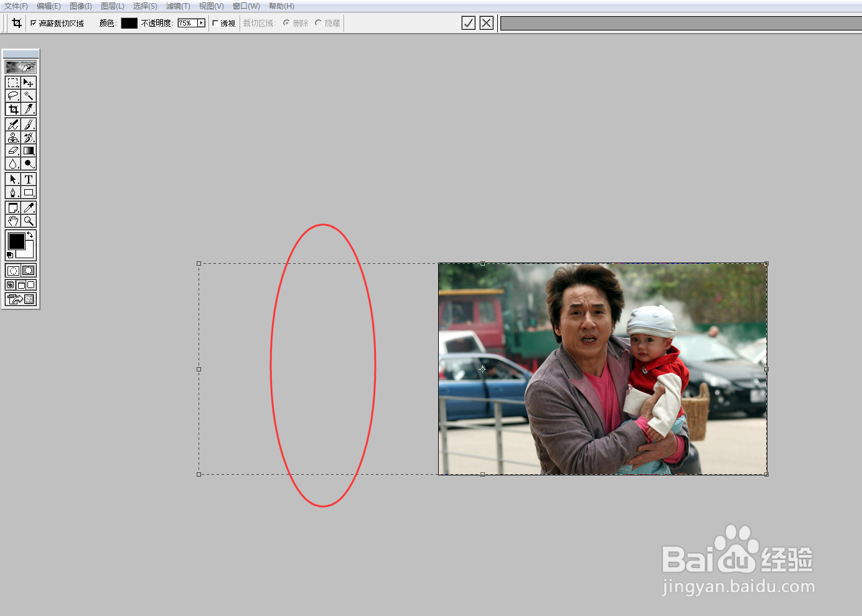Choose Full Screen Mode
The image size is (862, 616).
[x=31, y=285]
